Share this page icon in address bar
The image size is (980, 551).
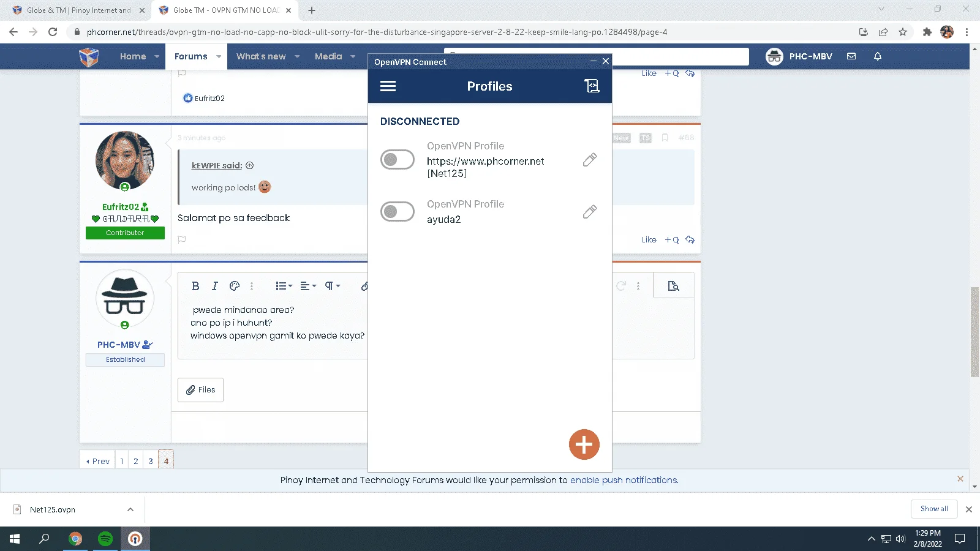(883, 32)
